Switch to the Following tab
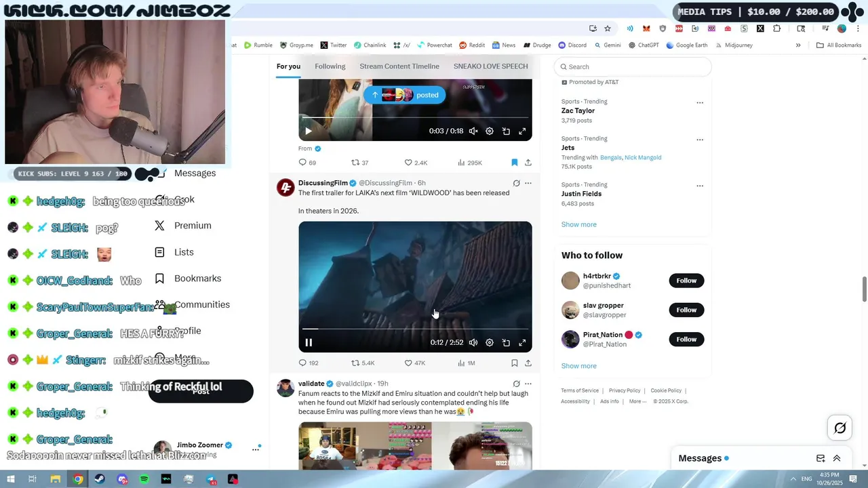This screenshot has height=488, width=868. pos(330,66)
